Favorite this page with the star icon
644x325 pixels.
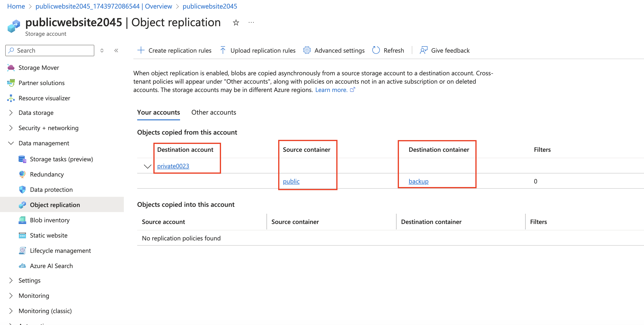[x=236, y=23]
